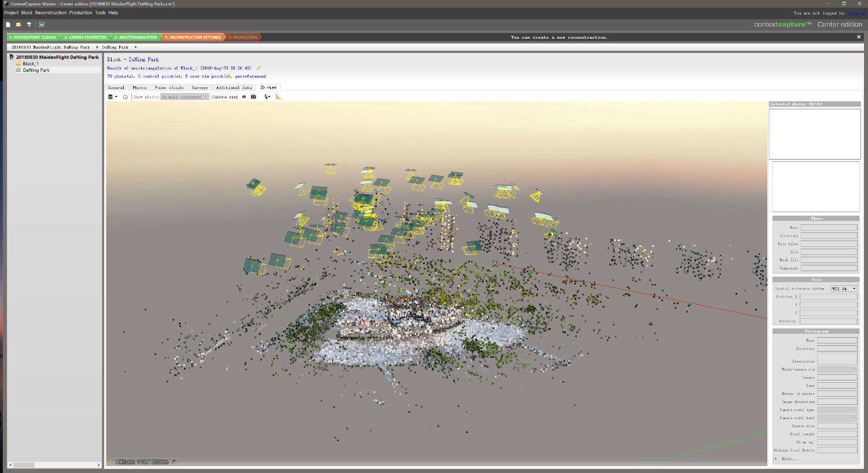Open the fourth main toolbar icon
This screenshot has width=868, height=473.
coord(42,24)
